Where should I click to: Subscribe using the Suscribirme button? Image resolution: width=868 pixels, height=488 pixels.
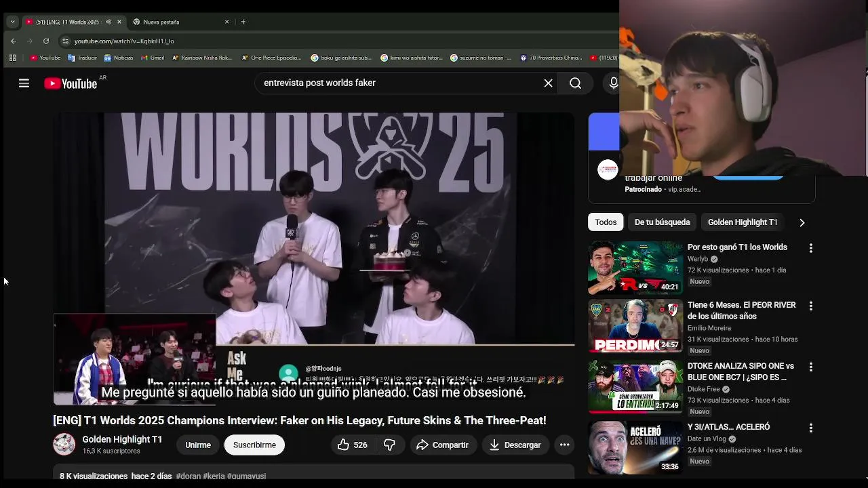(x=254, y=445)
